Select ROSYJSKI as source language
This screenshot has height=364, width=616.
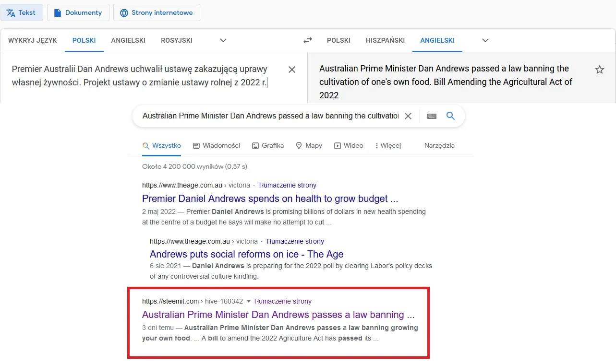tap(177, 40)
